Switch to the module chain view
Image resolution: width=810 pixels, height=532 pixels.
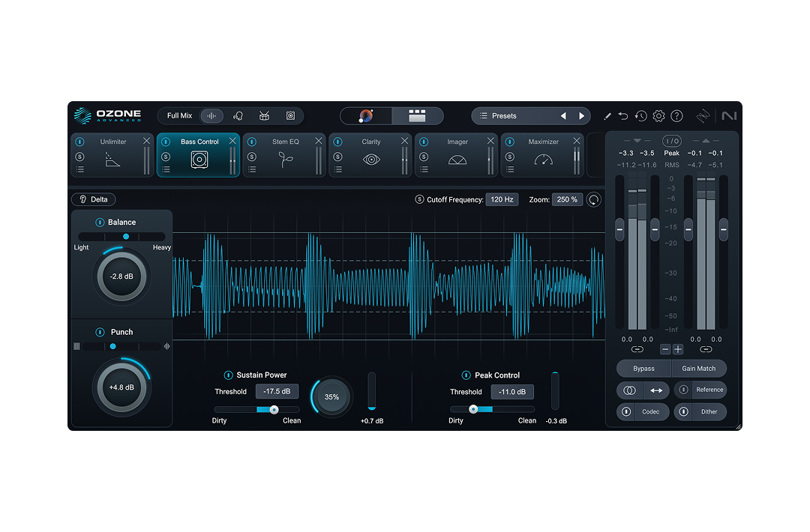417,116
